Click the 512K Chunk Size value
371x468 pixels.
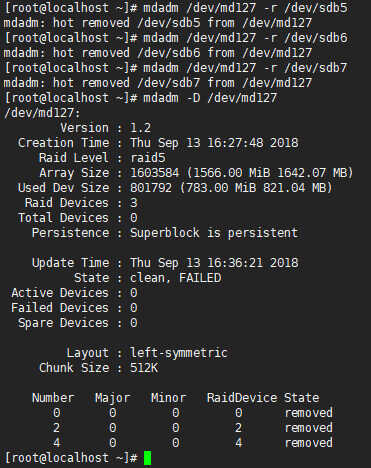(144, 368)
